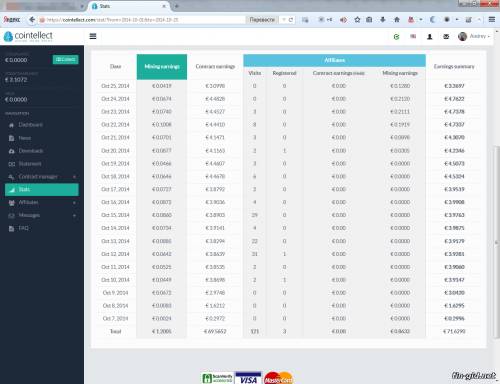Viewport: 500px width, 384px height.
Task: Click the browser back arrow
Action: click(x=32, y=20)
